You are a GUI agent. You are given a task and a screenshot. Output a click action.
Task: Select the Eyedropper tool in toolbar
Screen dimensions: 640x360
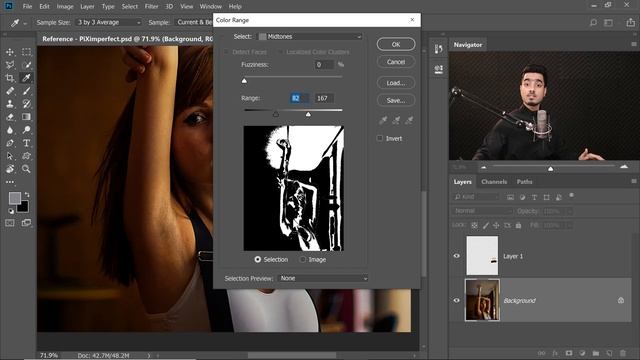pos(26,78)
